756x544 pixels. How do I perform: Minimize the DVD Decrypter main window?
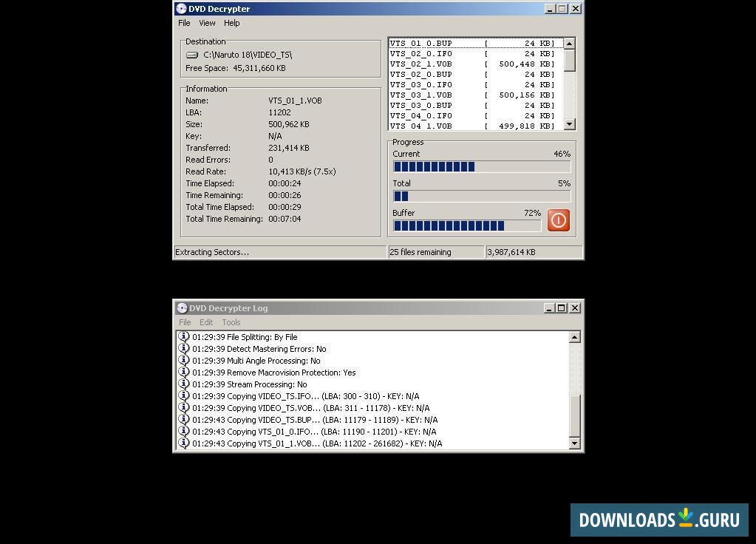(550, 9)
